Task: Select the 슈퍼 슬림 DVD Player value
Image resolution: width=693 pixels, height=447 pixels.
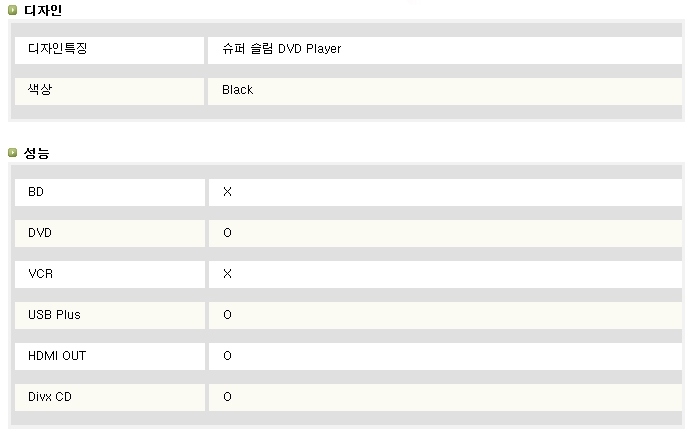Action: pos(282,49)
